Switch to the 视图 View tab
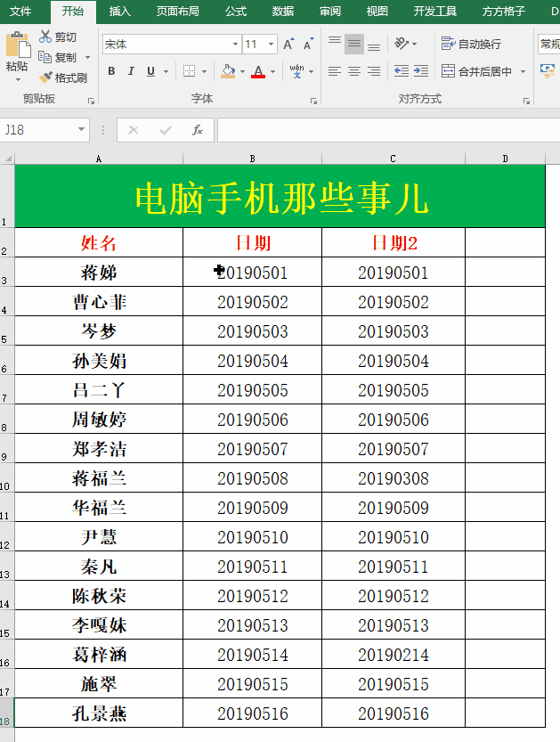 point(377,12)
